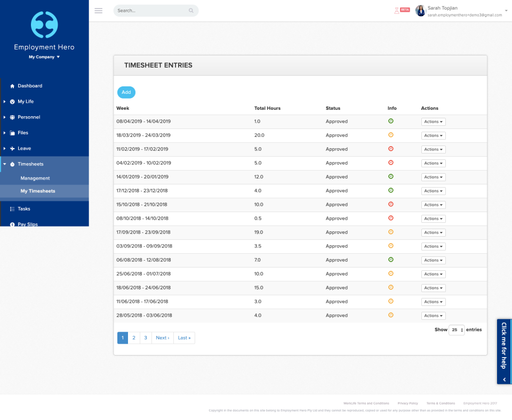
Task: Expand the Personnel sidebar section
Action: pos(29,117)
